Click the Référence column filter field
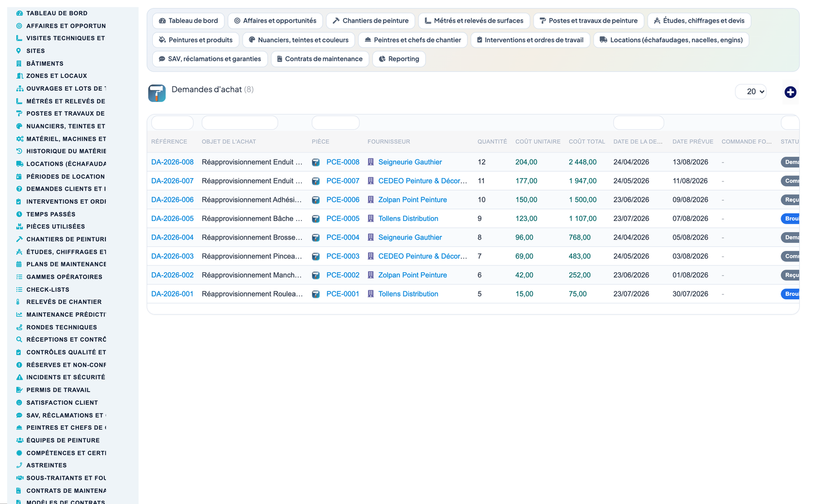Image resolution: width=815 pixels, height=504 pixels. (x=172, y=122)
